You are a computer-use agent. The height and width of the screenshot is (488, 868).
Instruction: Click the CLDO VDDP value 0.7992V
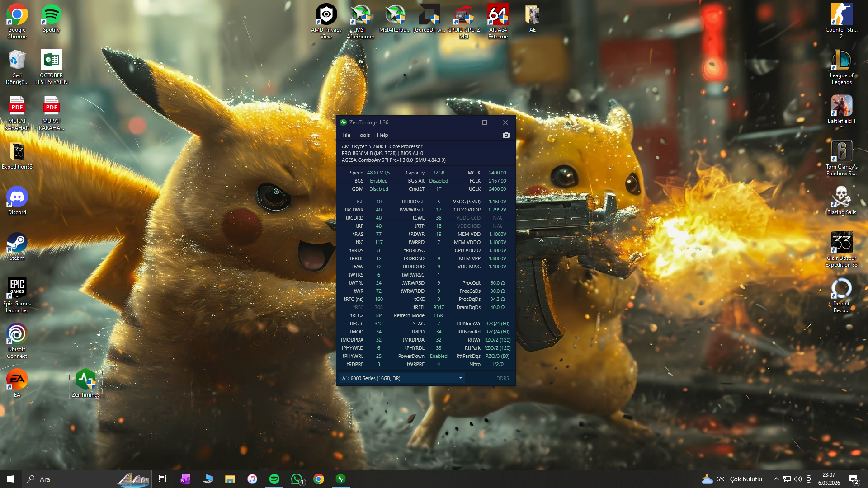tap(497, 210)
